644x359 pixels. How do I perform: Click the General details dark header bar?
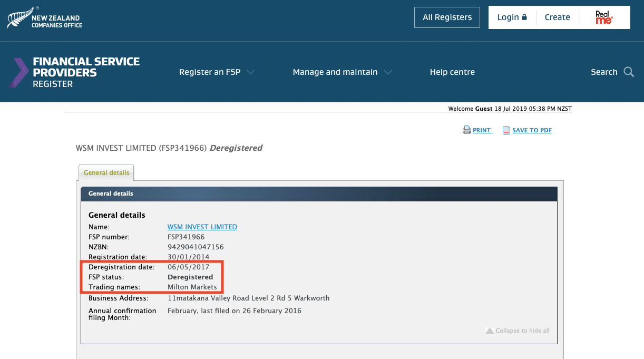[x=319, y=193]
